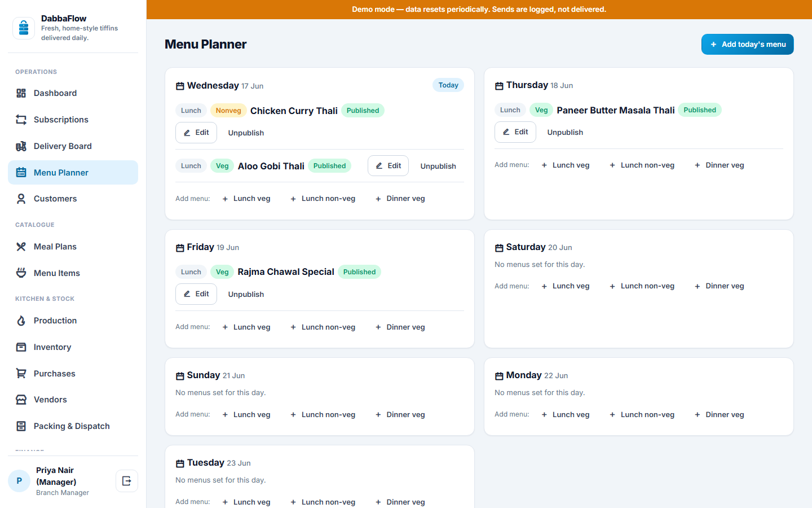Click the pencil icon on Aloo Gobi Thali Edit
This screenshot has height=508, width=812.
[379, 166]
